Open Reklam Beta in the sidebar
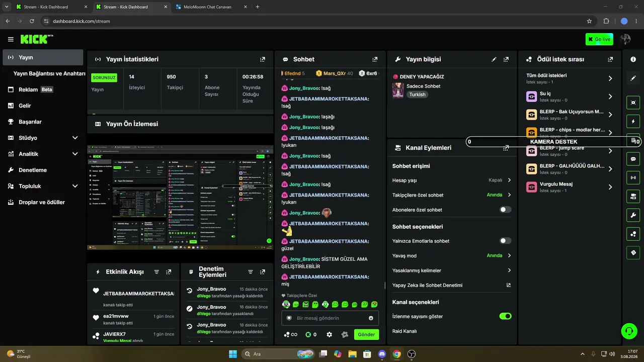This screenshot has height=362, width=644. point(43,89)
